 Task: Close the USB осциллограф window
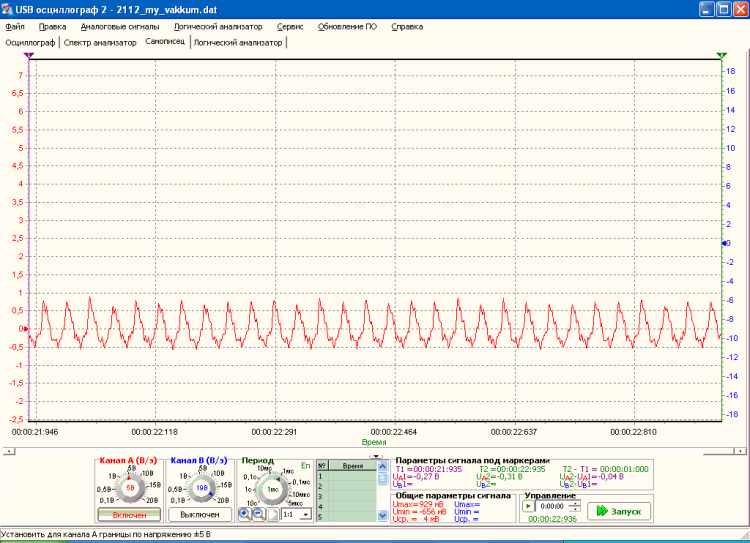(x=740, y=9)
